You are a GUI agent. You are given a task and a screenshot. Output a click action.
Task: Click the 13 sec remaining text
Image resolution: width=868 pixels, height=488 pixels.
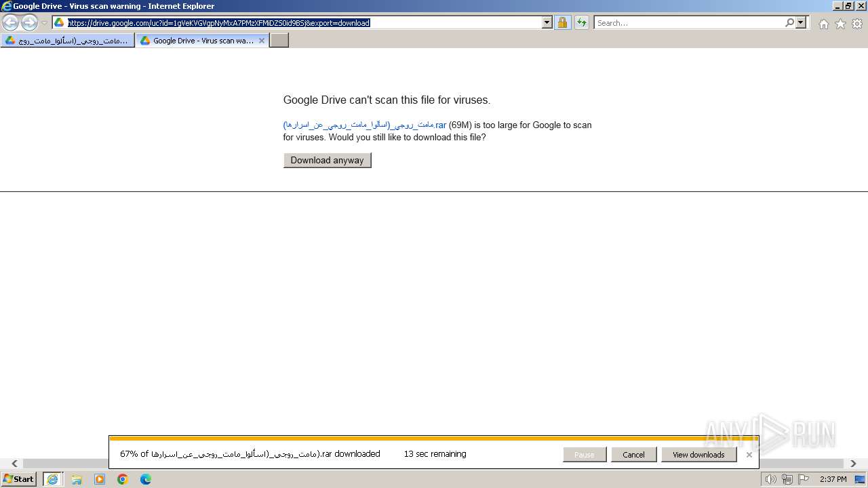pyautogui.click(x=435, y=454)
